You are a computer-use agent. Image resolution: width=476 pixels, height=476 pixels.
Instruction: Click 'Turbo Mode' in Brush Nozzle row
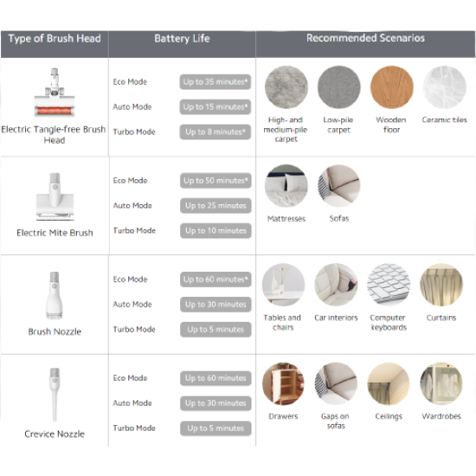[134, 330]
